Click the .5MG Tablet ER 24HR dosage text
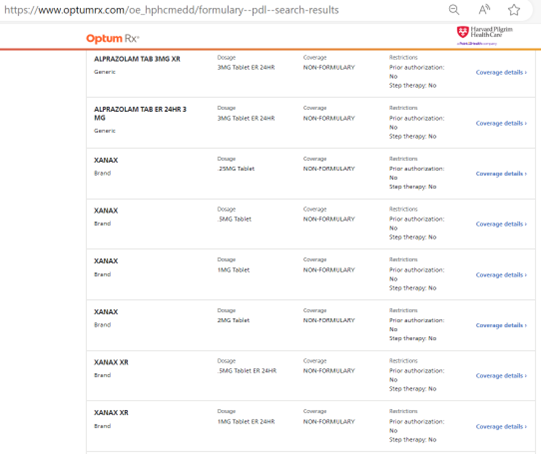 [x=247, y=371]
